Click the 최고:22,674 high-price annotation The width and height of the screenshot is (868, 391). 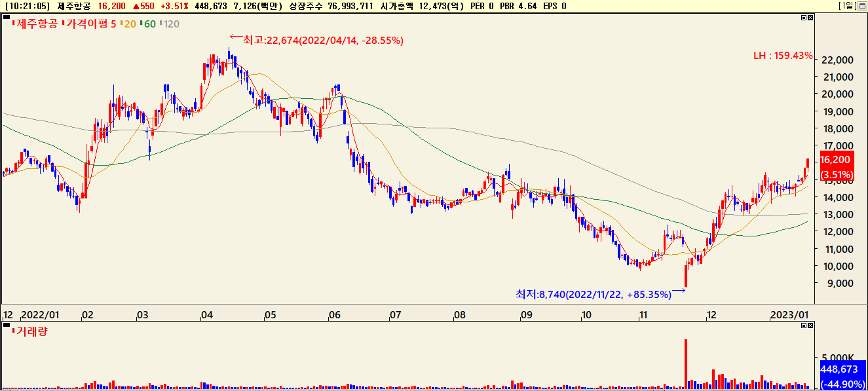click(x=323, y=40)
